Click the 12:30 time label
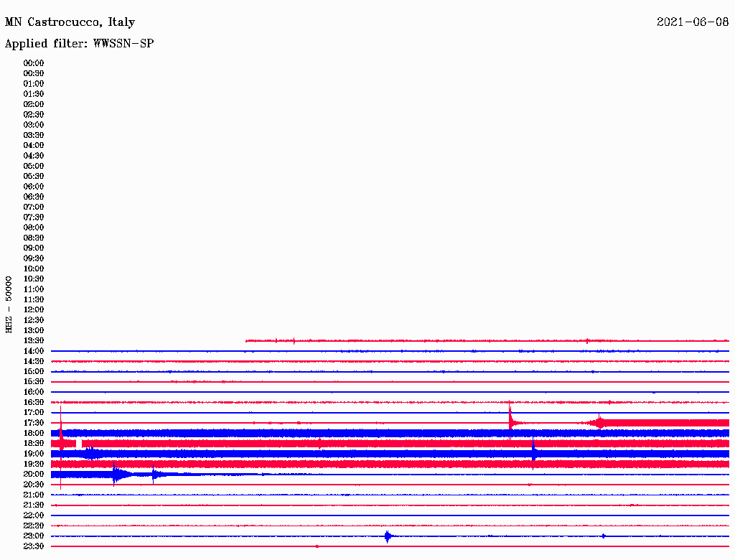This screenshot has width=735, height=560. (x=34, y=320)
